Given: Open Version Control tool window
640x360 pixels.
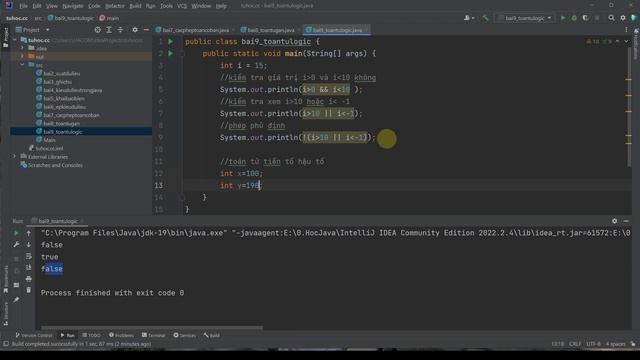Looking at the screenshot, I should 33,335.
